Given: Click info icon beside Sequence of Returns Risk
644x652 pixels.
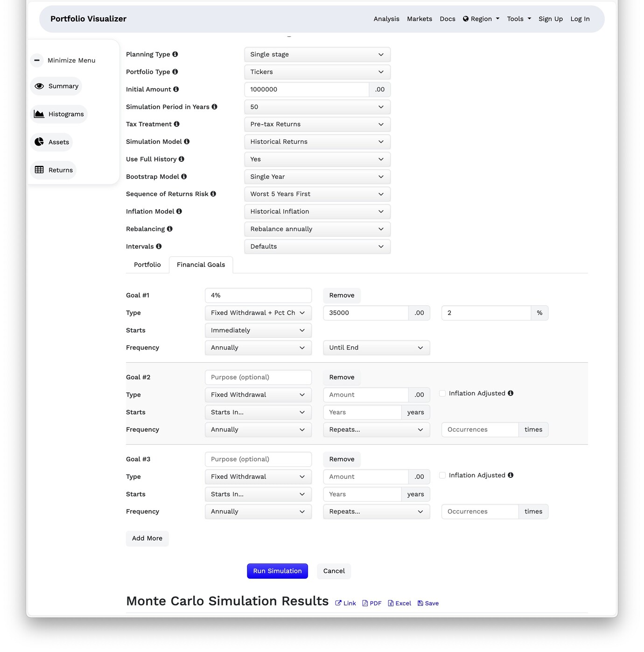Looking at the screenshot, I should click(x=213, y=194).
